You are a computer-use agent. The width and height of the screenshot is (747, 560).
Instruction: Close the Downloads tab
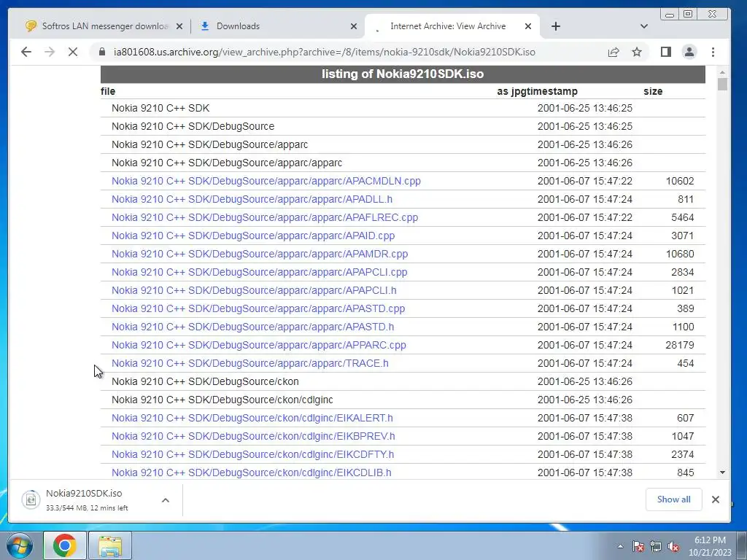(x=354, y=27)
